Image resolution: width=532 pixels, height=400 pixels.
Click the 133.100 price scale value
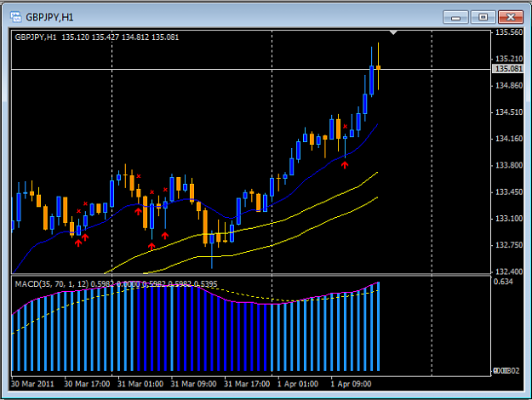[x=509, y=219]
